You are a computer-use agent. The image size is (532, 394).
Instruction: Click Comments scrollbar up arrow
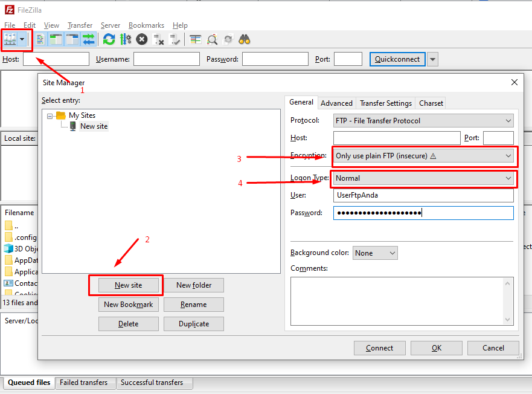click(x=508, y=283)
